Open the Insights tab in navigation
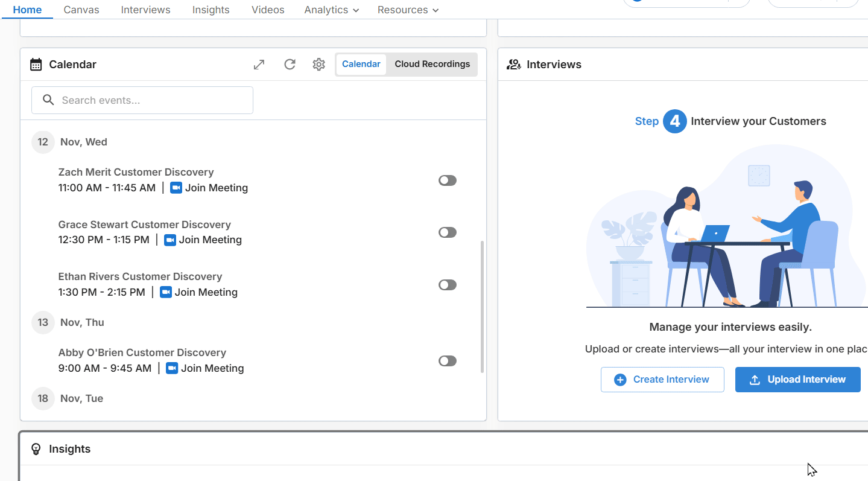Image resolution: width=868 pixels, height=481 pixels. (211, 10)
